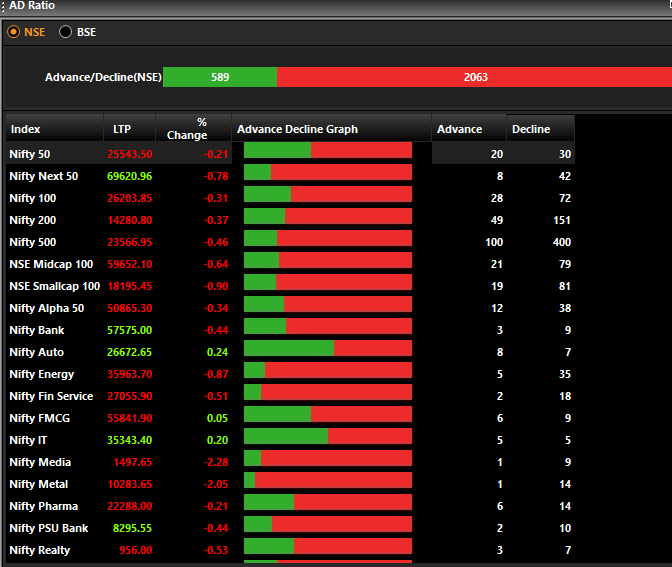Click Nifty Auto advance decline graph bar
Screen dimensions: 672x567
point(328,348)
